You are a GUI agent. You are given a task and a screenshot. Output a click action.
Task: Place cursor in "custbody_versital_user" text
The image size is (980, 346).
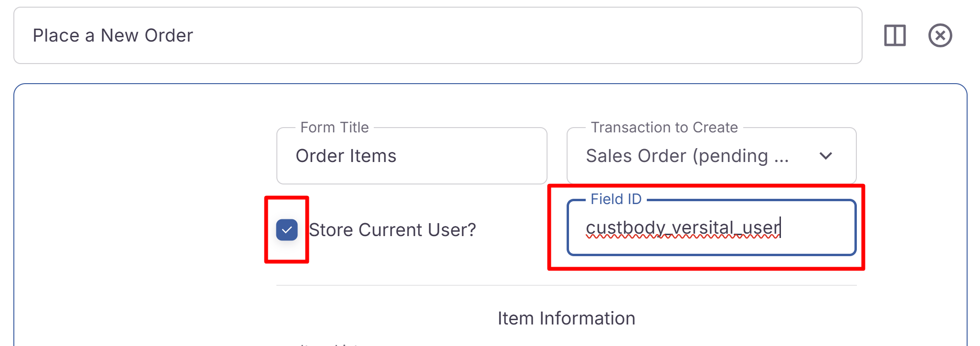tap(683, 228)
